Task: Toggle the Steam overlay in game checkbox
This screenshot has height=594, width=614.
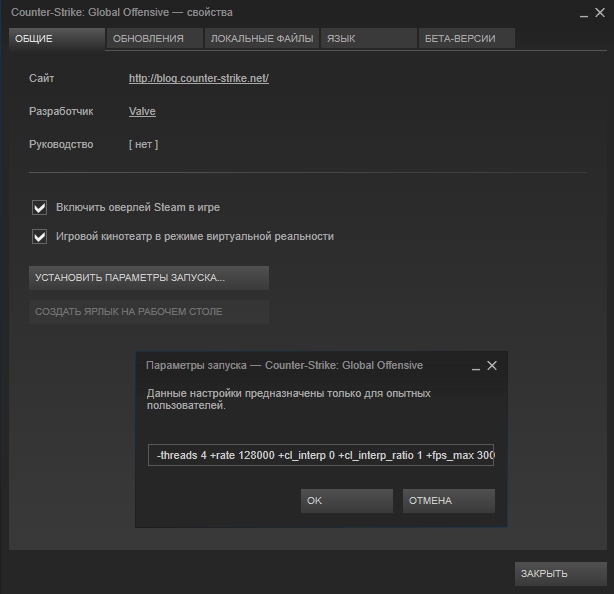Action: tap(40, 208)
